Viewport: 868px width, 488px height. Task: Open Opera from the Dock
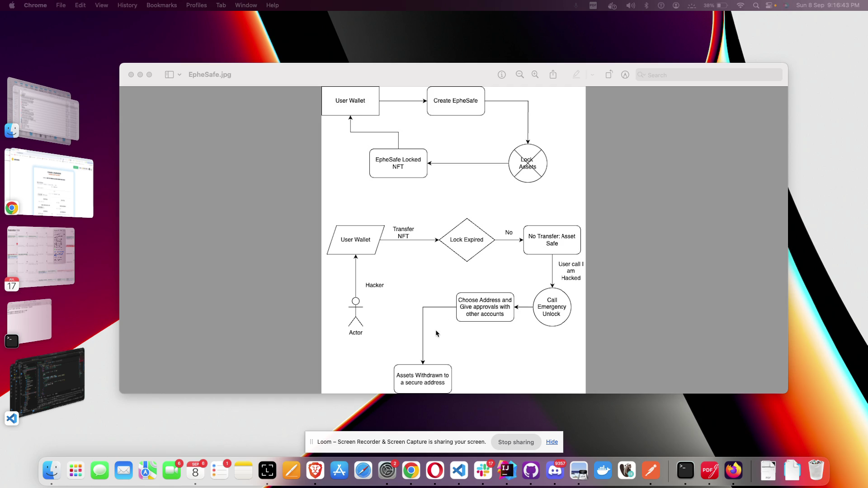pyautogui.click(x=435, y=470)
